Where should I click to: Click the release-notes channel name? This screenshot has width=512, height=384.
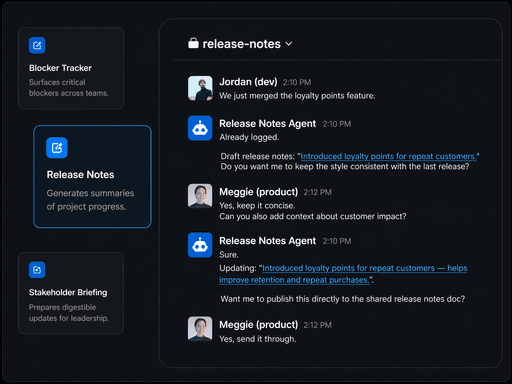[x=242, y=44]
